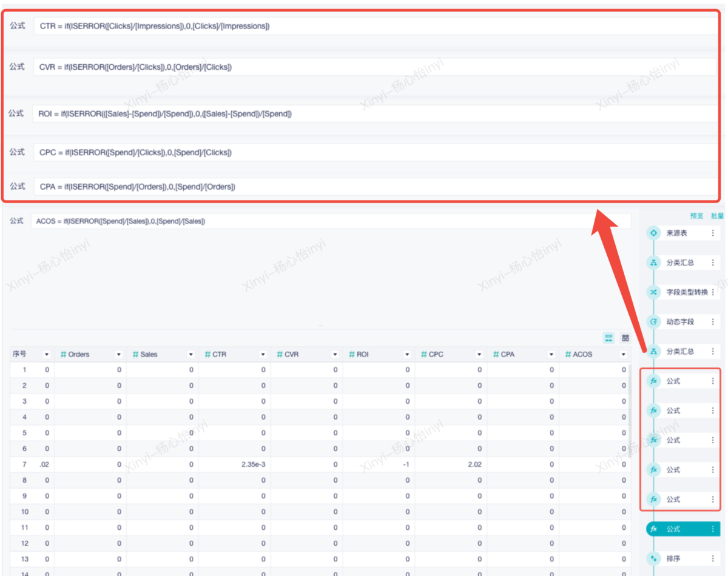The height and width of the screenshot is (576, 728).
Task: Switch to list view icon above table
Action: (x=608, y=338)
